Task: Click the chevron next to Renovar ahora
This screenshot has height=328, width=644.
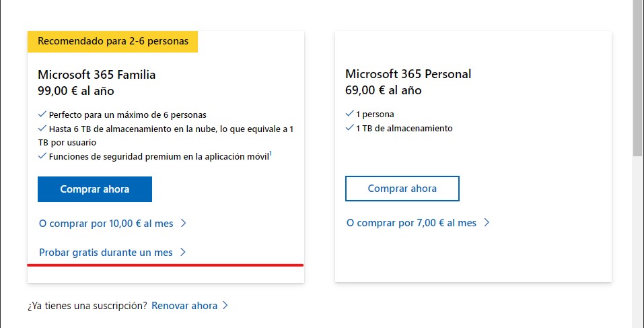Action: pos(225,306)
